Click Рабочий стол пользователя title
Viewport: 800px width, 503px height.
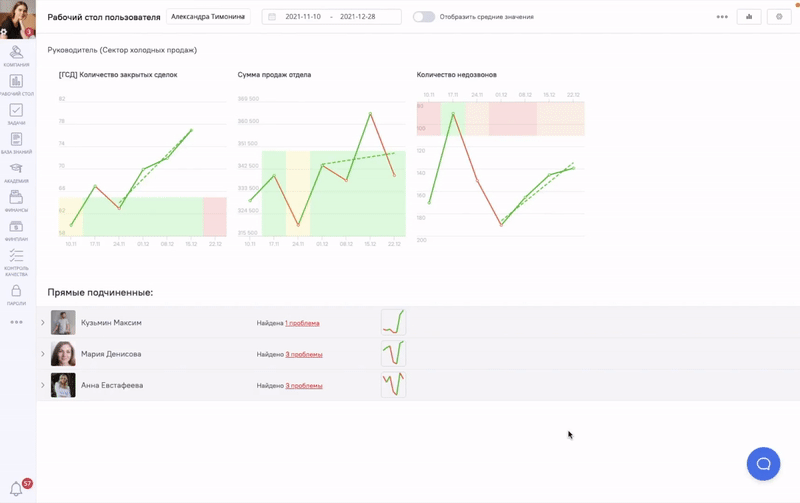(104, 17)
